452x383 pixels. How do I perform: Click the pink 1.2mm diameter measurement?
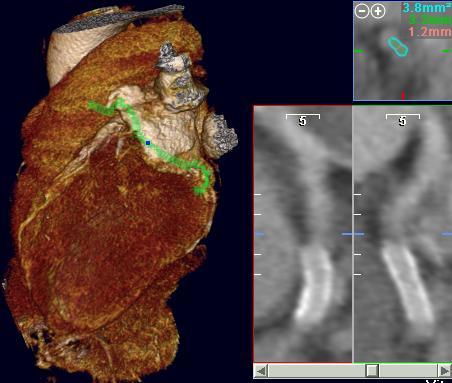430,32
